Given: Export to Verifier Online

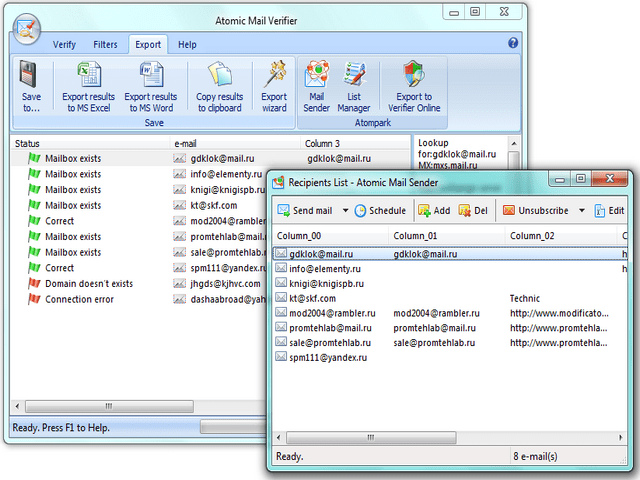Looking at the screenshot, I should 414,87.
